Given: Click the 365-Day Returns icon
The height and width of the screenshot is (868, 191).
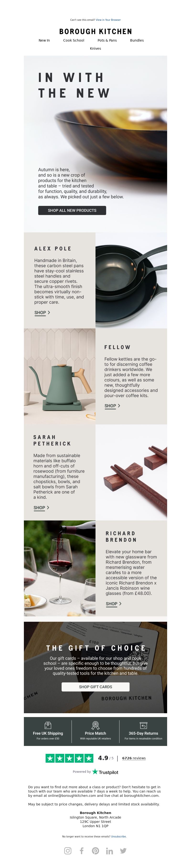Looking at the screenshot, I should click(143, 725).
